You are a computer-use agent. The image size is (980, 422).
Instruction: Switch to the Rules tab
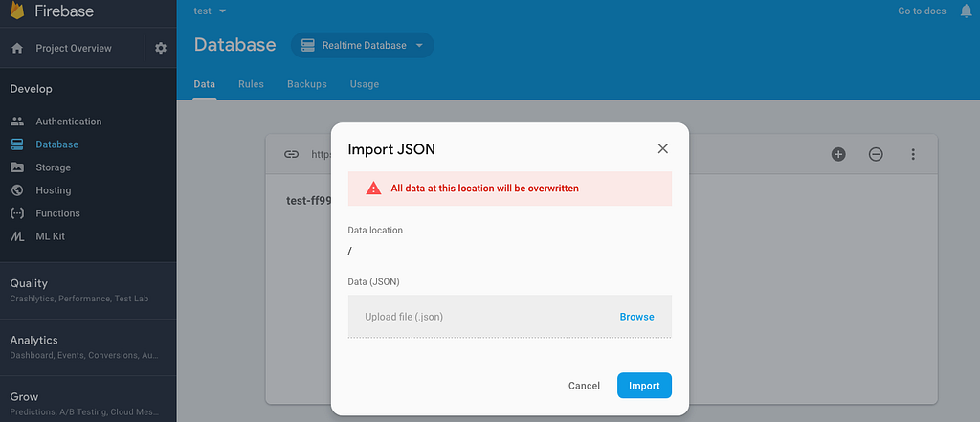[251, 84]
